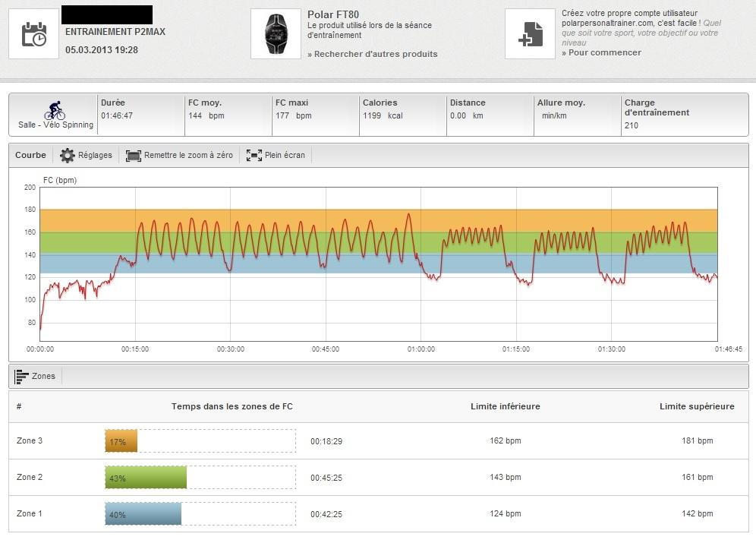Click the Réglages label
Viewport: 756px width, 543px height.
coord(95,155)
